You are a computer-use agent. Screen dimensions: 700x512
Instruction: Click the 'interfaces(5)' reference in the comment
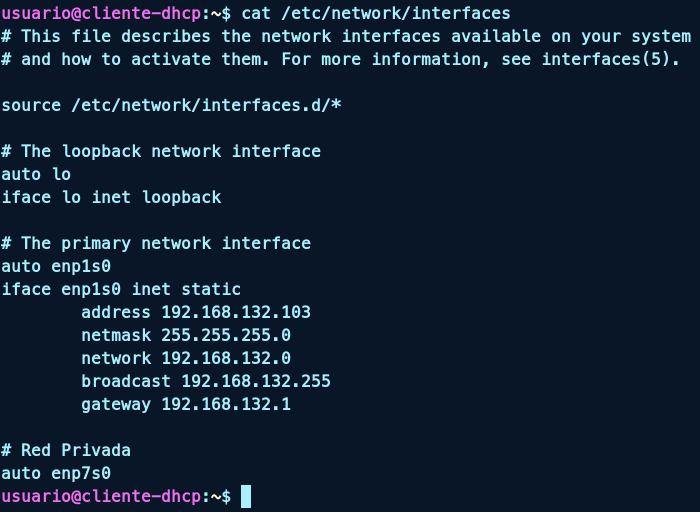[606, 59]
